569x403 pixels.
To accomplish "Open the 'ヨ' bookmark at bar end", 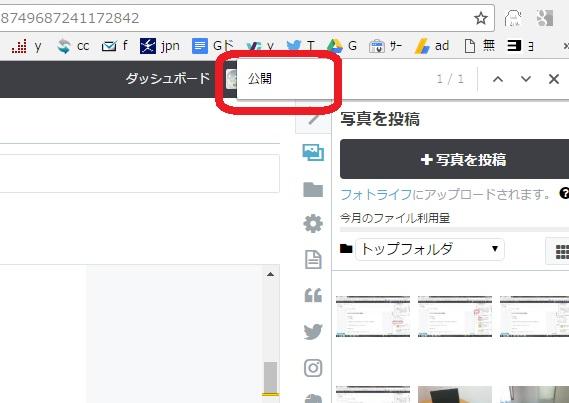I will (520, 46).
